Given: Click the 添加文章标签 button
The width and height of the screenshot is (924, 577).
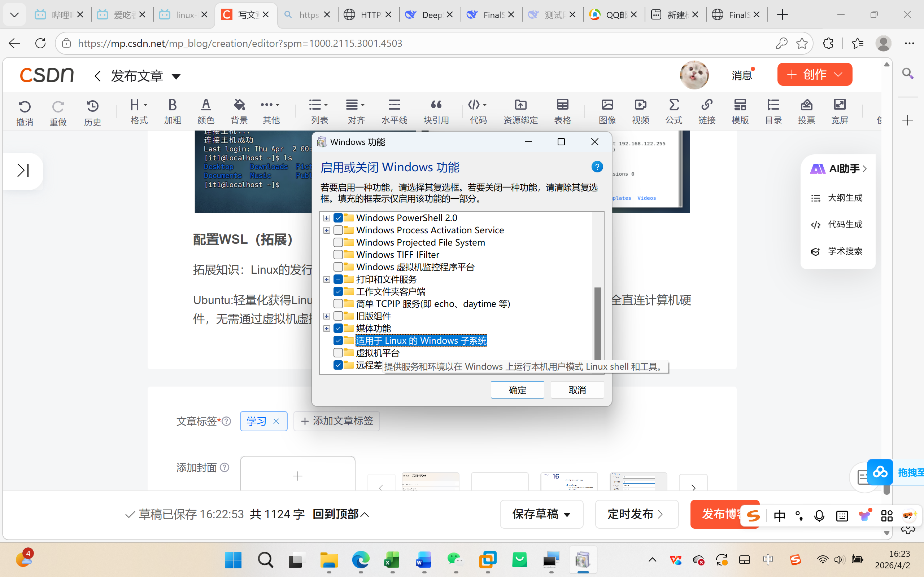Looking at the screenshot, I should 336,421.
